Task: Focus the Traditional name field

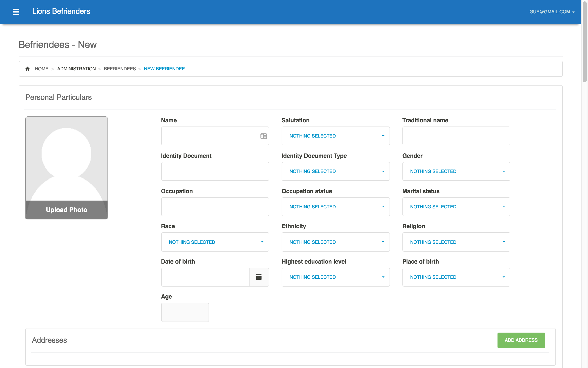Action: [x=456, y=136]
